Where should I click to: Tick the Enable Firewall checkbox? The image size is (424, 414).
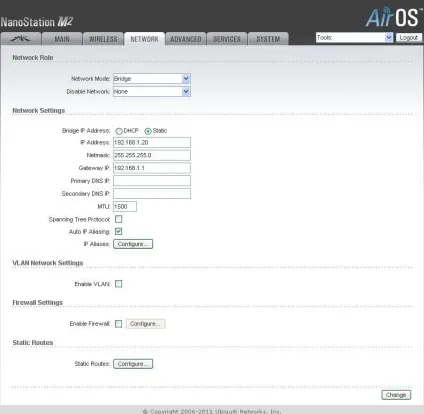[118, 324]
